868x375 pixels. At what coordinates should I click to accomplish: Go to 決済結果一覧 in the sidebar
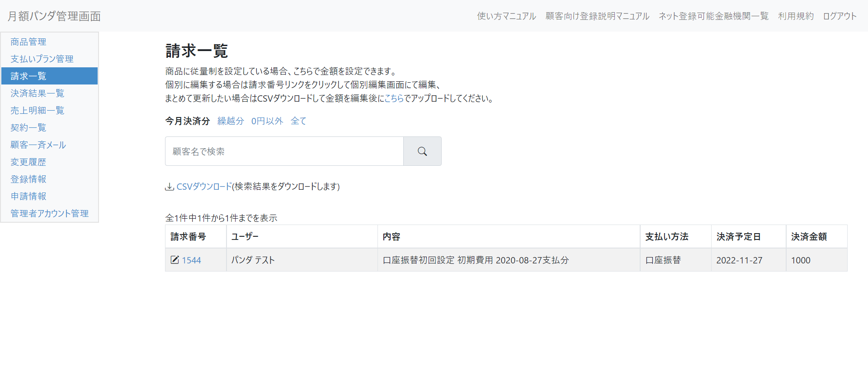click(x=49, y=93)
